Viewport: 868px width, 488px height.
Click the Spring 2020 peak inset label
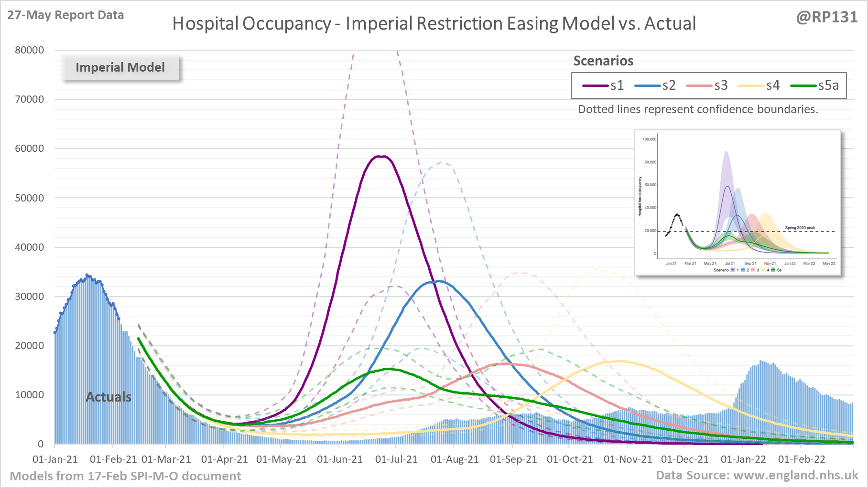click(x=800, y=228)
